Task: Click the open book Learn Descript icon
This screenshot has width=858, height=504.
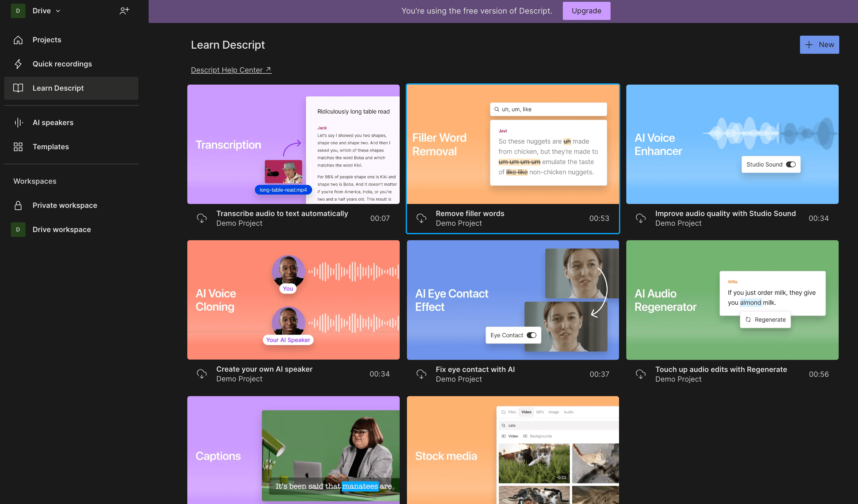Action: click(18, 88)
